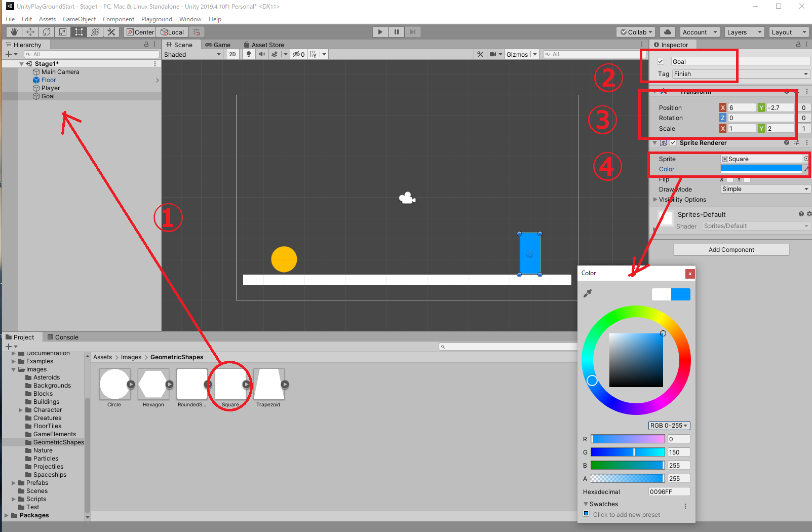Pick a color with the Color window eyedropper

click(588, 293)
